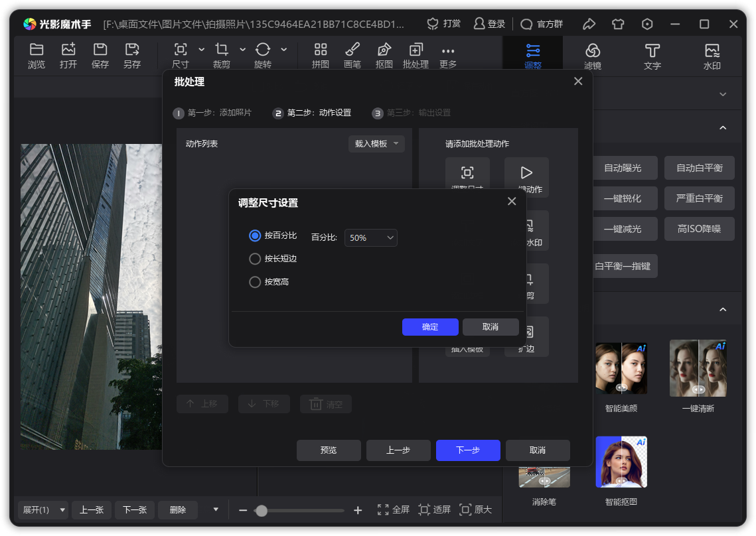
Task: Open the 滤镜 (filters) panel icon
Action: (593, 54)
